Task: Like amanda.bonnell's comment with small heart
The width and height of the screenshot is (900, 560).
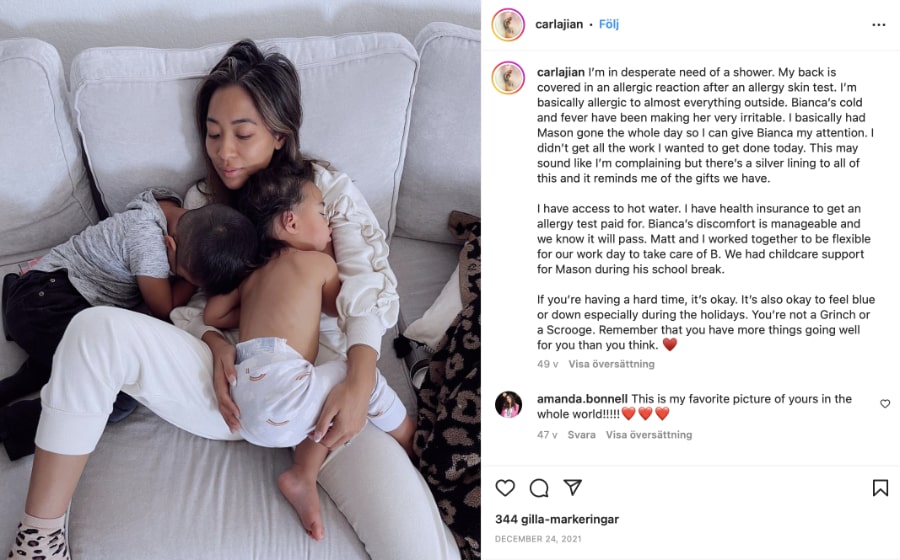Action: [885, 404]
